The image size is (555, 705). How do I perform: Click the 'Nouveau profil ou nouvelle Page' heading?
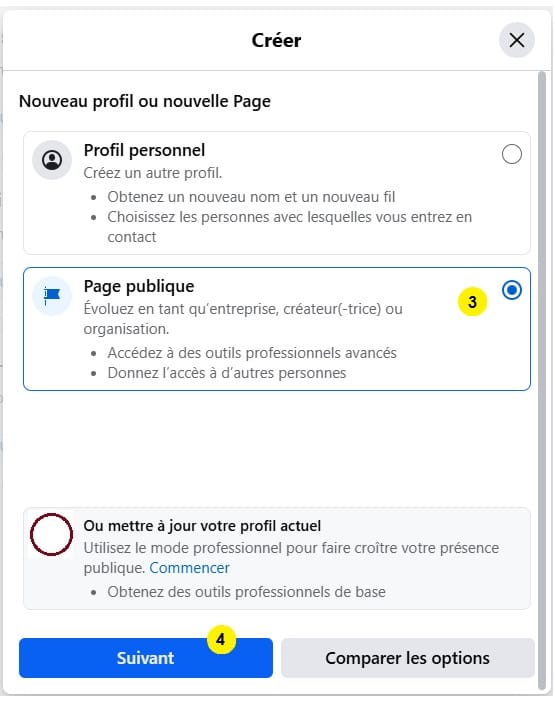145,101
